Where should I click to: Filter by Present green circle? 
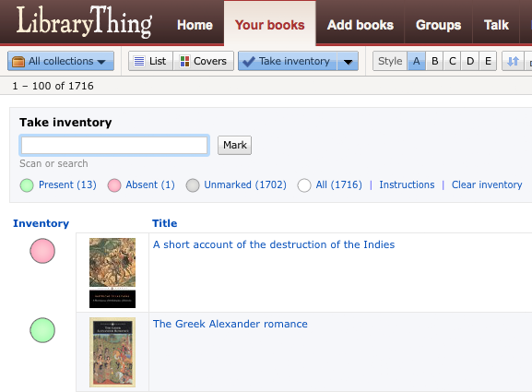point(27,185)
